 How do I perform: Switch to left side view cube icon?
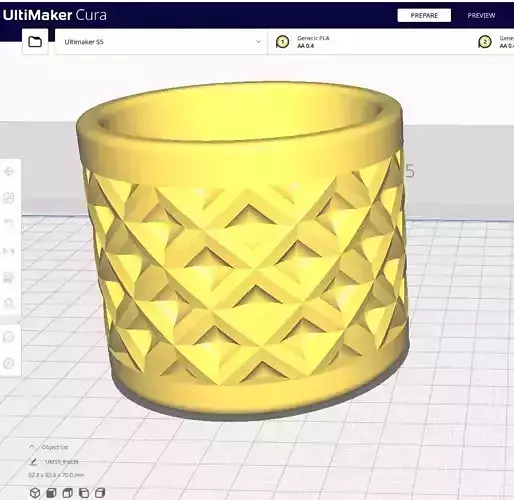click(84, 493)
